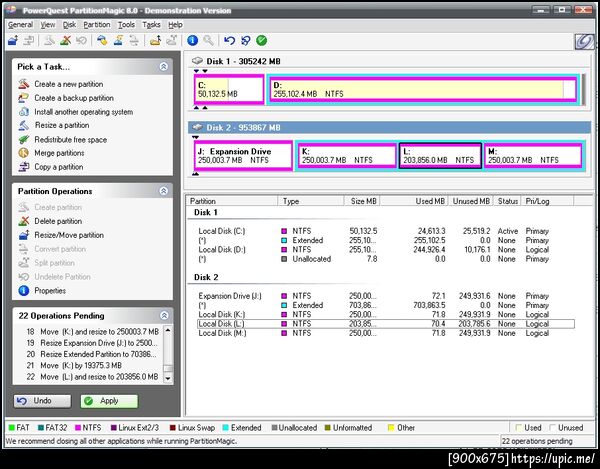Viewport: 600px width, 469px height.
Task: Click the Install another operating system link
Action: pos(83,112)
